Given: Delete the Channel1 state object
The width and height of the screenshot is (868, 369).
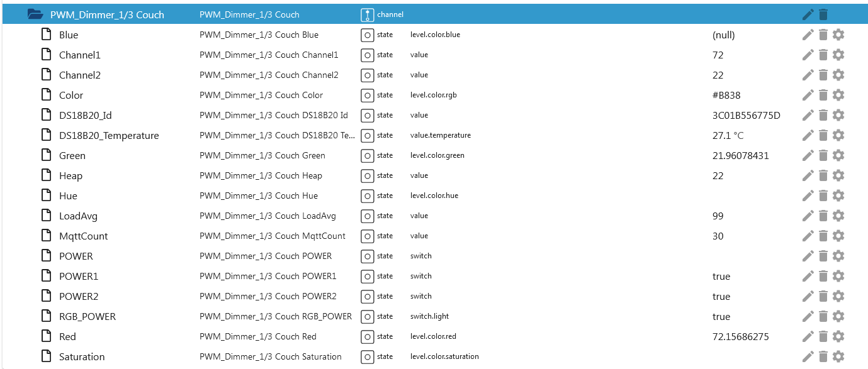Looking at the screenshot, I should 823,55.
